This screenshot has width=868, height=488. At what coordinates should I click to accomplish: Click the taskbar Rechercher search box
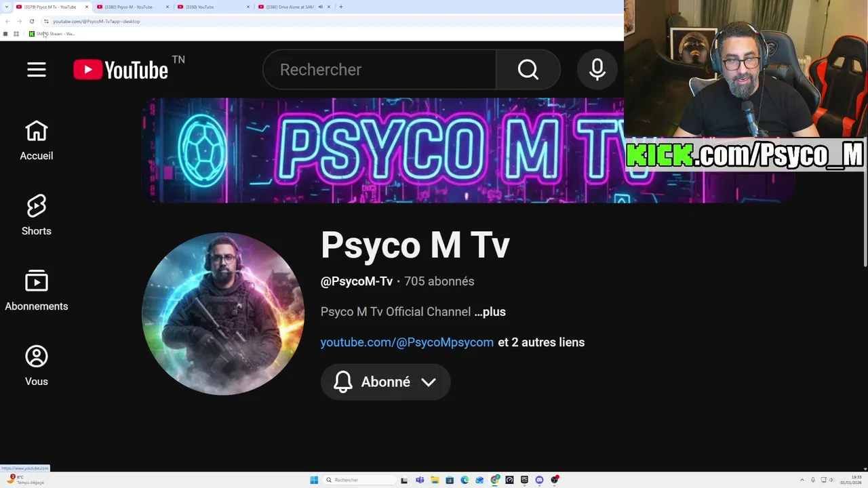[359, 480]
